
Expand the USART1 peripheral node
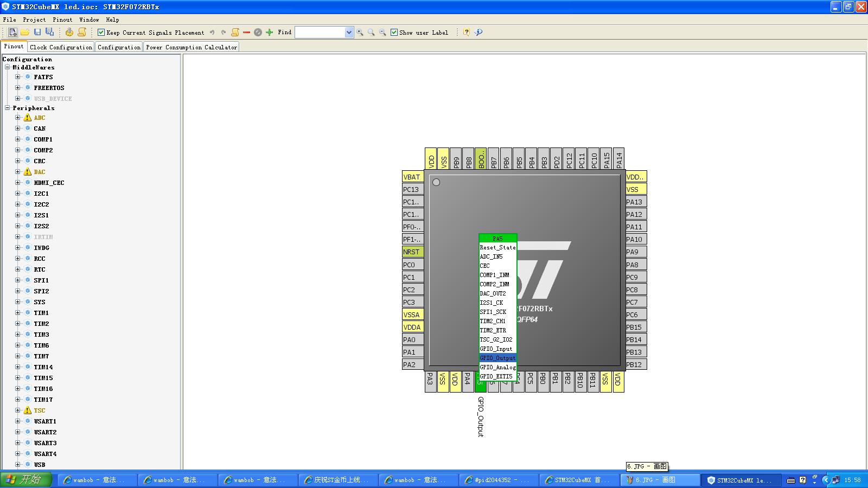tap(18, 421)
